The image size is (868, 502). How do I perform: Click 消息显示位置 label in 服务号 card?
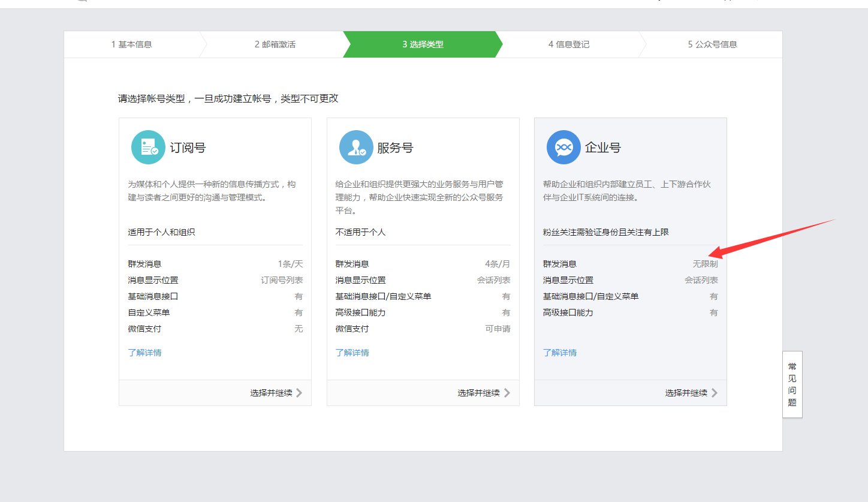pos(360,280)
